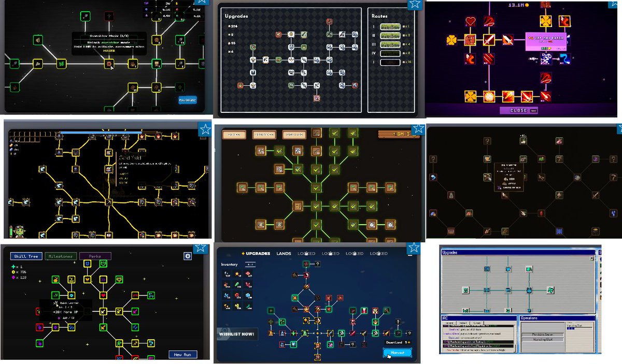
Task: Click the WISHLIST NOW banner
Action: (236, 334)
